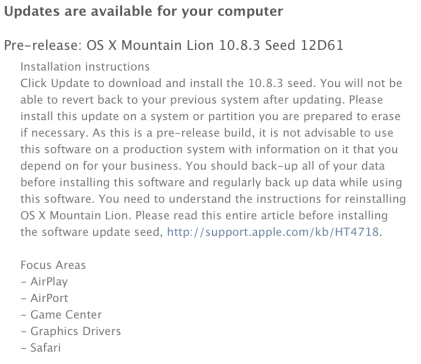Click the 'production system with information' line

click(x=209, y=149)
